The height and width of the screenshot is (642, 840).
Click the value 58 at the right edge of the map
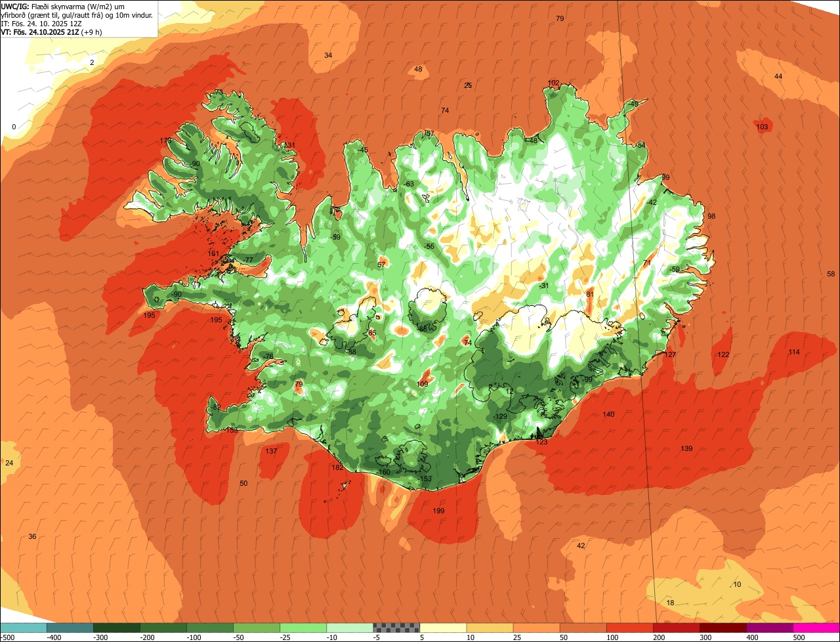click(x=831, y=274)
